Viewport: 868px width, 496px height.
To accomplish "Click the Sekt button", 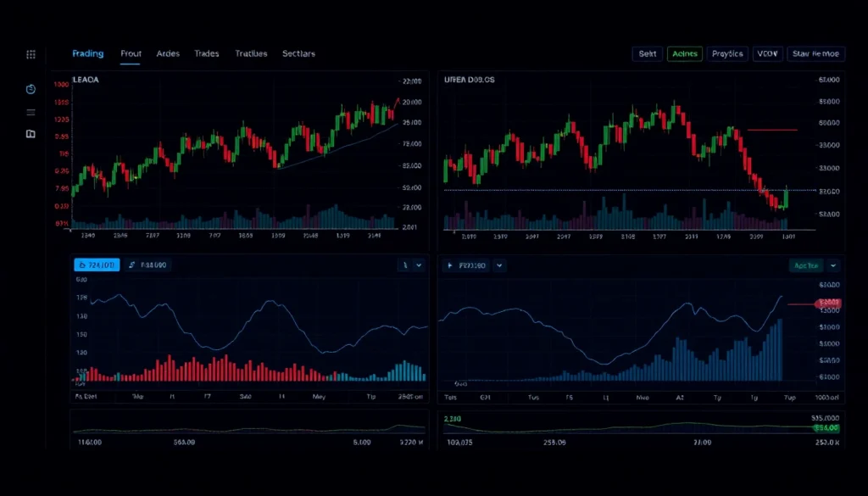I will coord(648,54).
